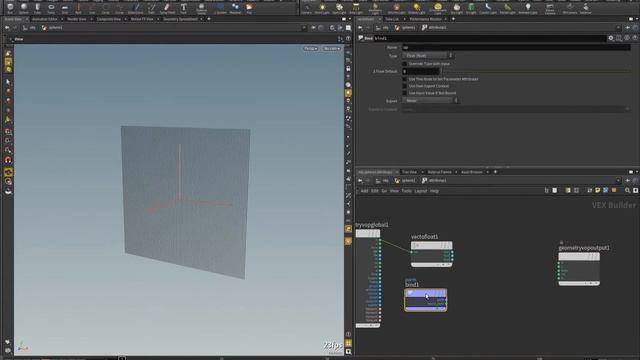Select the bind1 node
This screenshot has width=640, height=360.
pos(425,300)
